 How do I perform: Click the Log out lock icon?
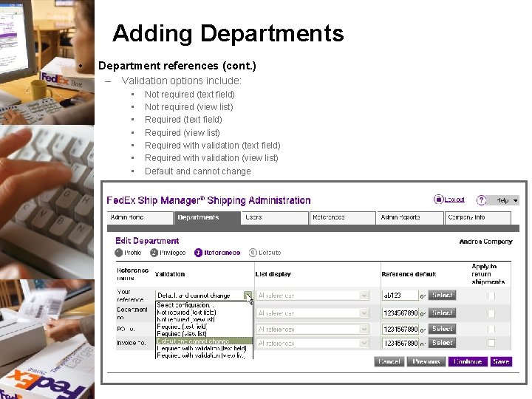tap(438, 199)
